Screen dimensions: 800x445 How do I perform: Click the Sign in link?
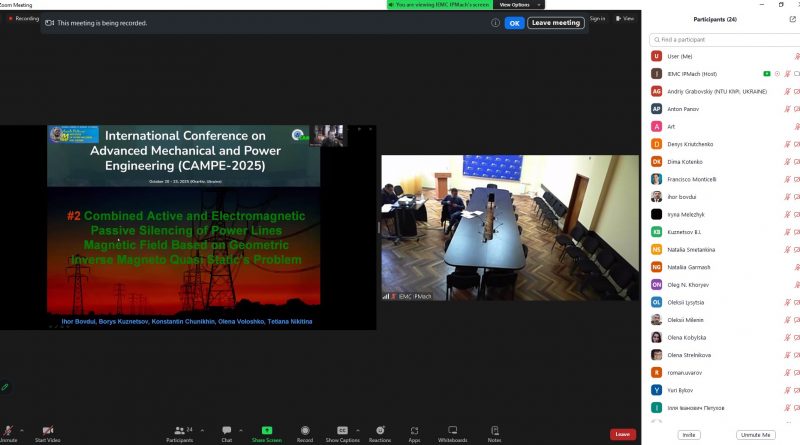pos(597,18)
